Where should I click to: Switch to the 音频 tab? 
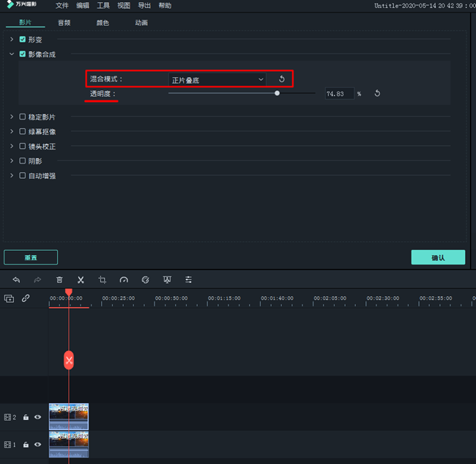coord(64,23)
